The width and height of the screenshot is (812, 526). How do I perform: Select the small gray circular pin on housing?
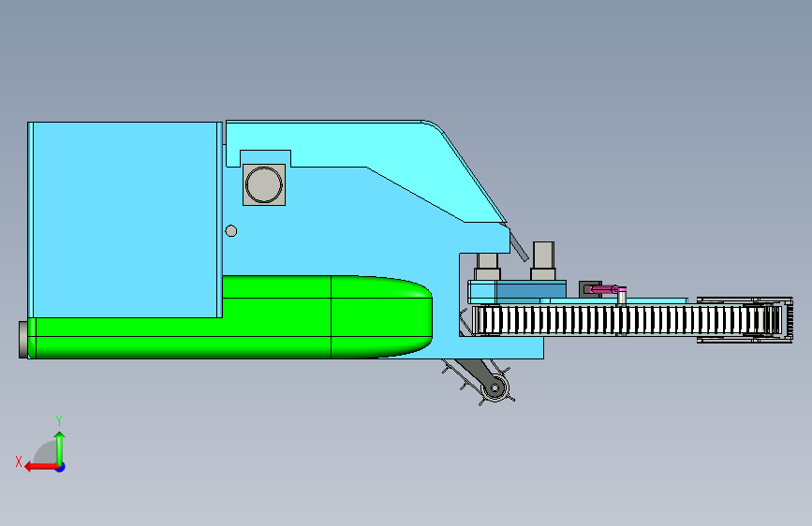click(231, 231)
